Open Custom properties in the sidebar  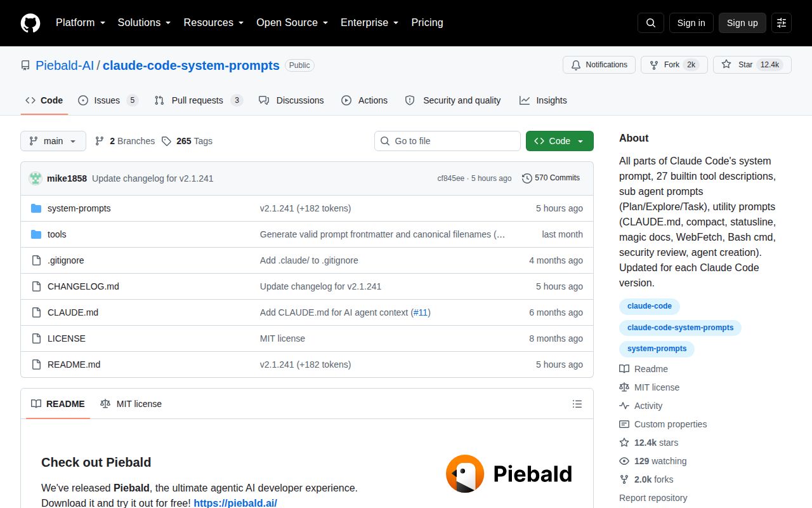pos(663,424)
